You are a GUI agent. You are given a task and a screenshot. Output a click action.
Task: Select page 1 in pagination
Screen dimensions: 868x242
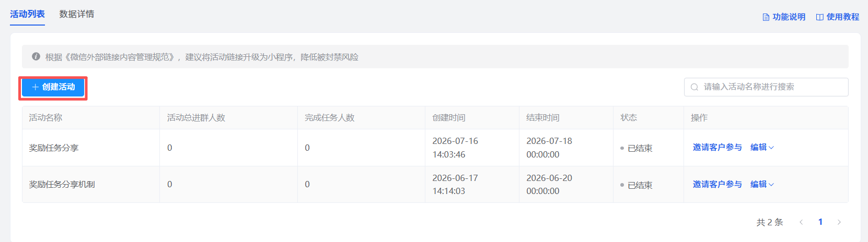point(820,222)
